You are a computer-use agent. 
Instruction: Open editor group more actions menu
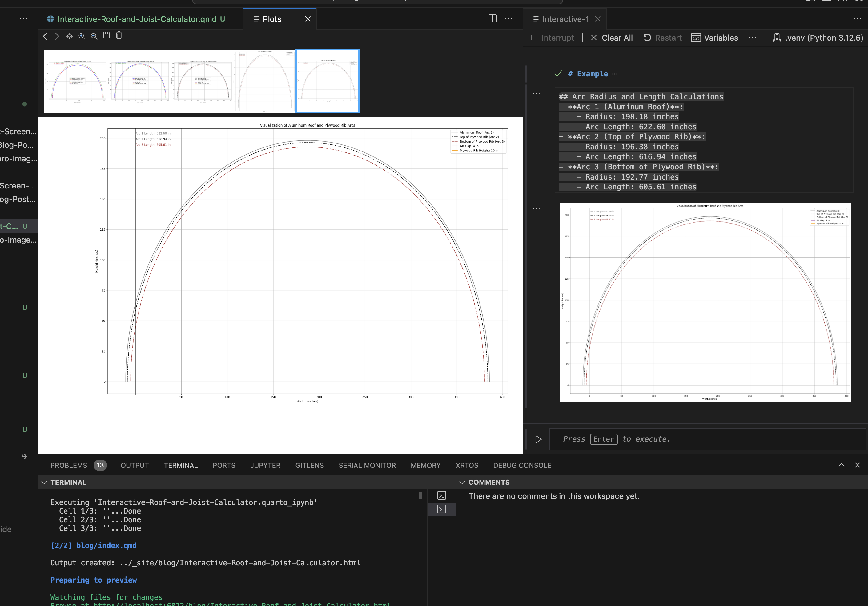pyautogui.click(x=508, y=18)
